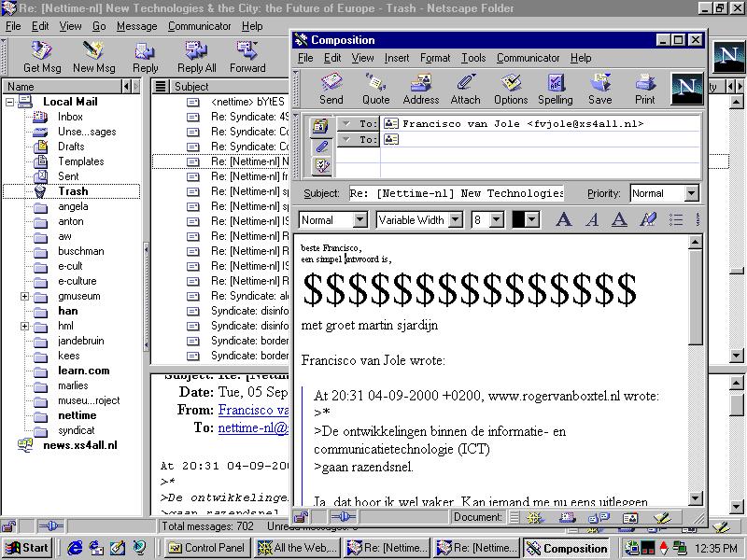Click the Send button in Composition toolbar
747x560 pixels.
tap(331, 90)
